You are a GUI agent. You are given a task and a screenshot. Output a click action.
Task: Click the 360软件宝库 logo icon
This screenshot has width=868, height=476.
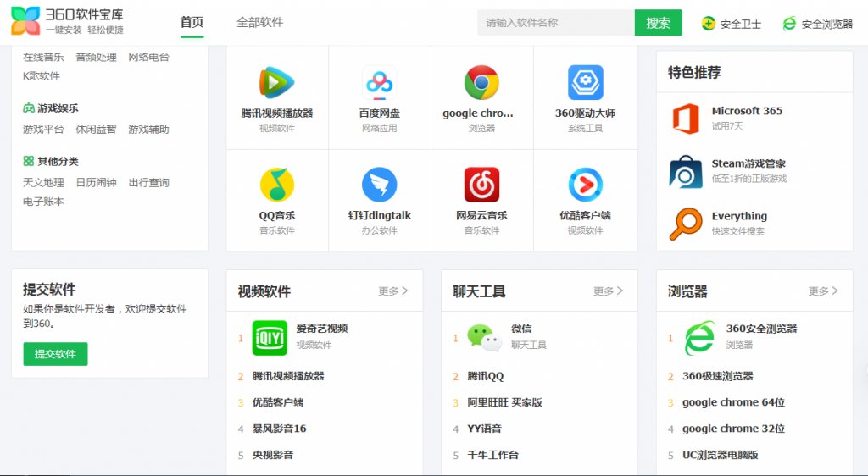[25, 21]
